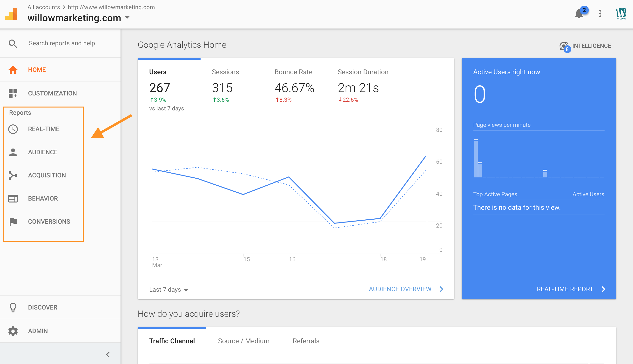Open the ADMIN menu item

click(x=60, y=331)
